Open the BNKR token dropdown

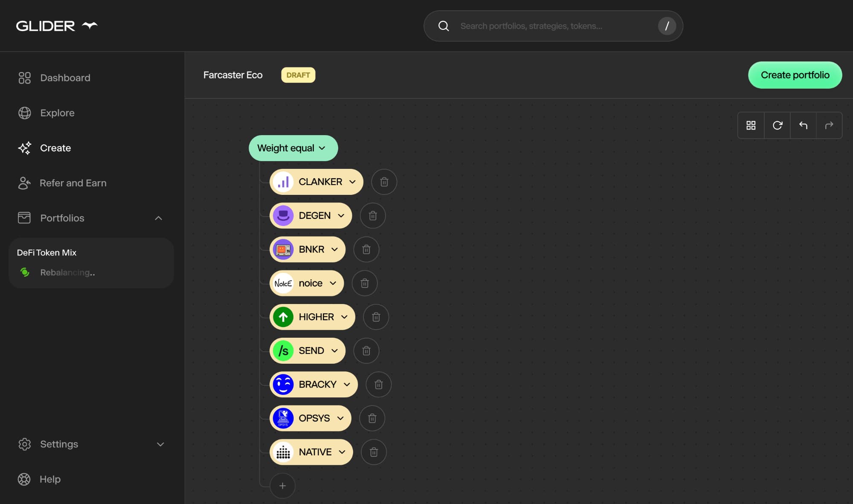[334, 249]
